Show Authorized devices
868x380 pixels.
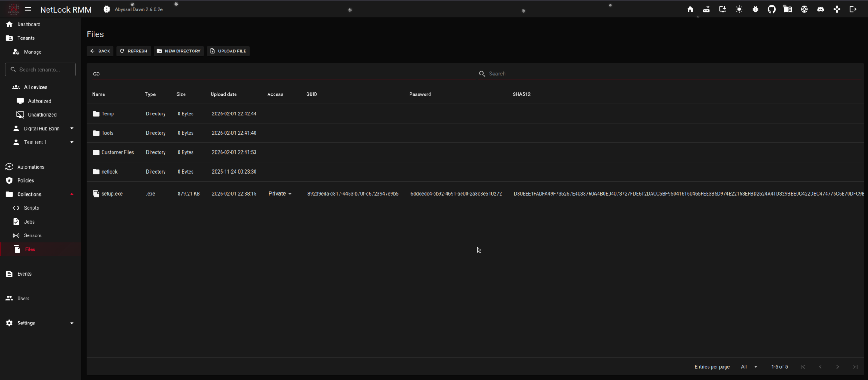pyautogui.click(x=41, y=101)
